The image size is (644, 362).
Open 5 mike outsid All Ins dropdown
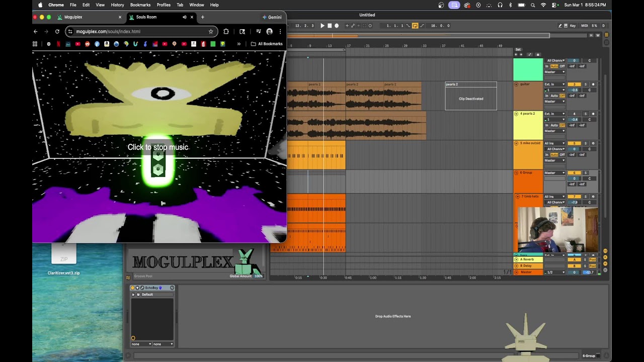click(x=554, y=143)
